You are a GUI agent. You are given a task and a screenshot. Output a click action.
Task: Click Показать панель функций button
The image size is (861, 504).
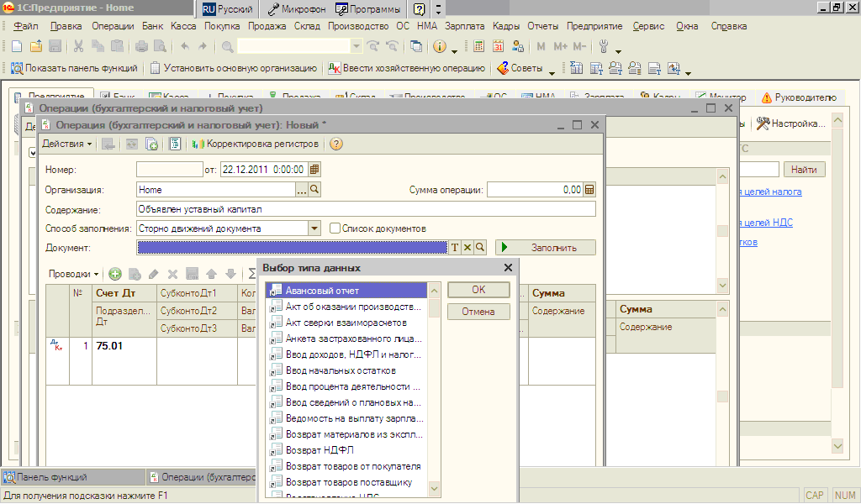(x=74, y=68)
